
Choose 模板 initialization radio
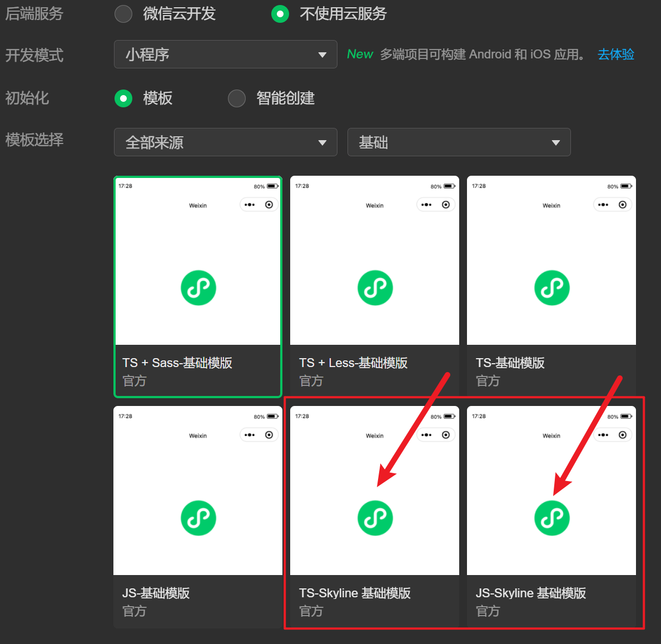tap(123, 98)
